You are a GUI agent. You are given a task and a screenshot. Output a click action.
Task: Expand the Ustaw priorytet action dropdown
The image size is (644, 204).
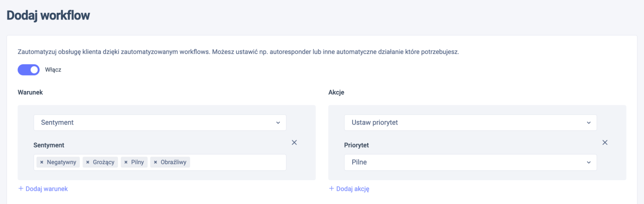pos(470,123)
